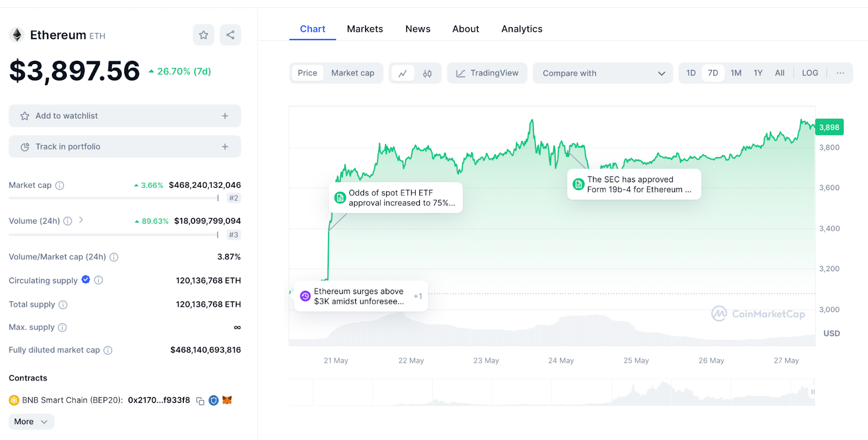Select the 1Y time range

pos(758,73)
